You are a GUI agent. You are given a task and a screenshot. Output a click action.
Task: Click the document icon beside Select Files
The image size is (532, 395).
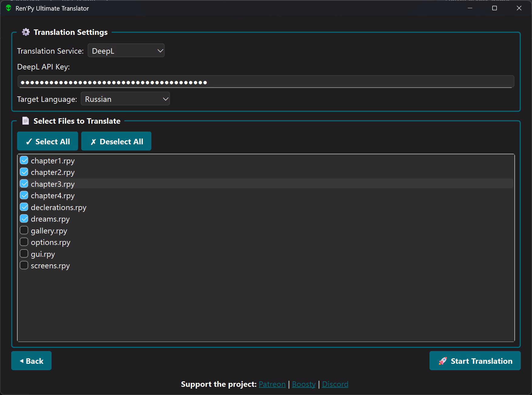pyautogui.click(x=26, y=121)
